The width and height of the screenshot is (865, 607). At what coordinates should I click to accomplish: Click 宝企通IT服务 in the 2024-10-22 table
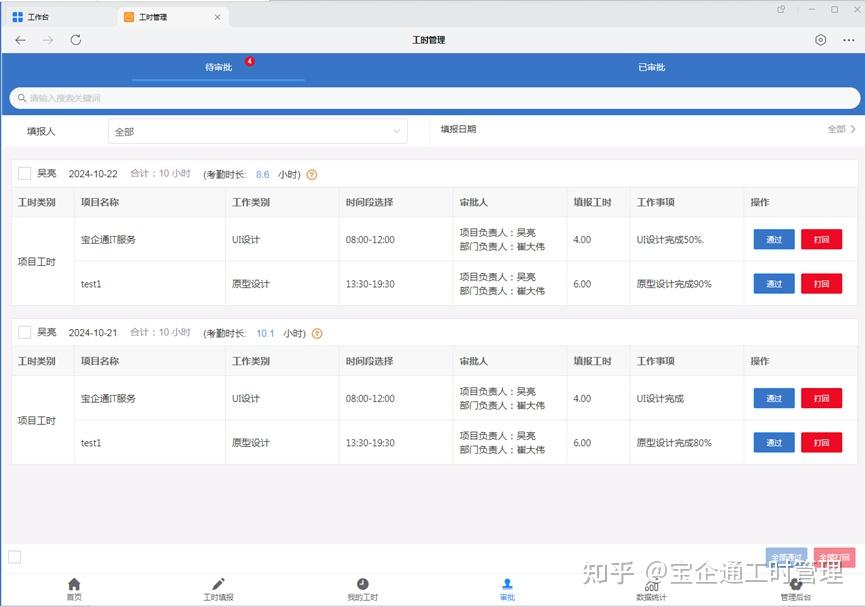(x=108, y=239)
